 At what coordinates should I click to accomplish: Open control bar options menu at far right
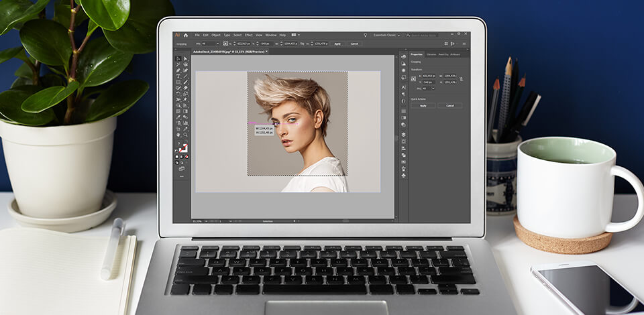click(x=464, y=44)
